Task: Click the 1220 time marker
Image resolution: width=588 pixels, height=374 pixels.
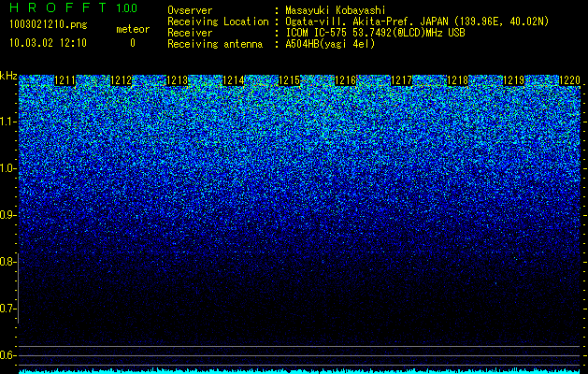Action: 569,80
